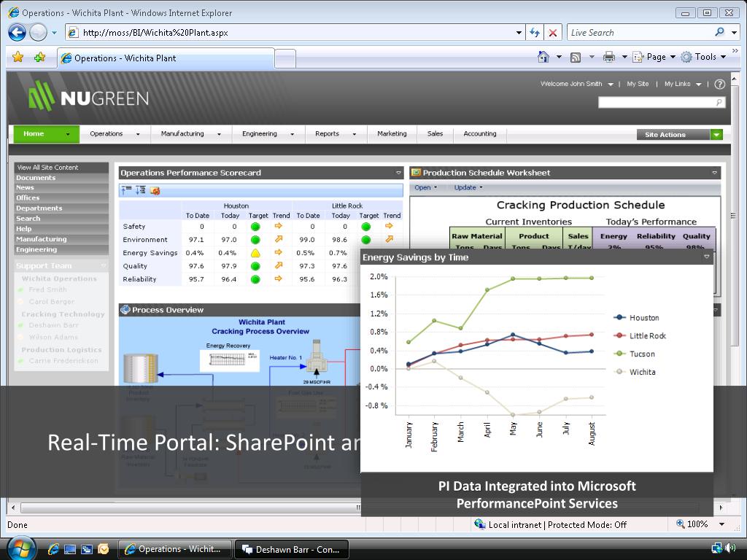Launch Internet Explorer from quick launch

(x=53, y=549)
